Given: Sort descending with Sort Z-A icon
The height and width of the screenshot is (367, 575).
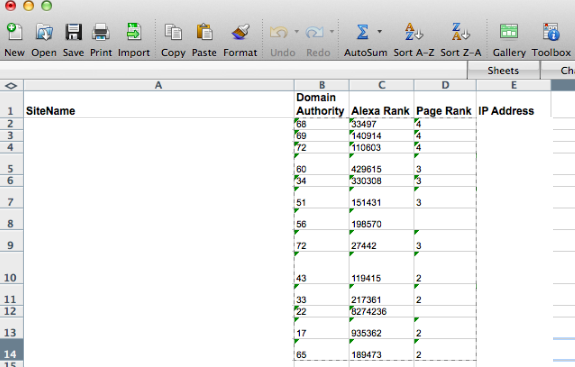Looking at the screenshot, I should [x=461, y=32].
